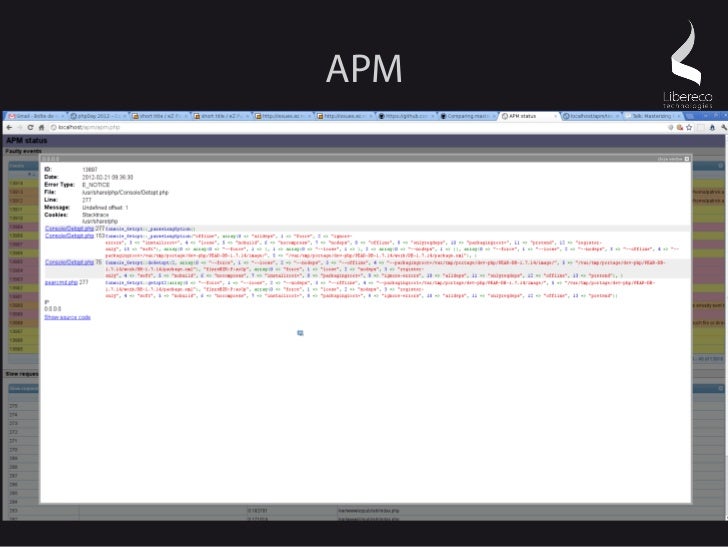728x547 pixels.
Task: Close the APM status tab
Action: coord(555,116)
